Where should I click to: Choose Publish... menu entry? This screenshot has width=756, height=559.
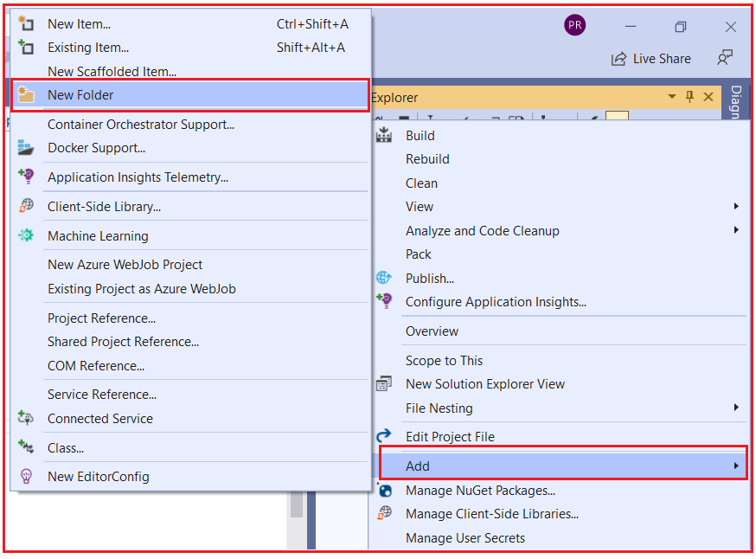coord(561,279)
